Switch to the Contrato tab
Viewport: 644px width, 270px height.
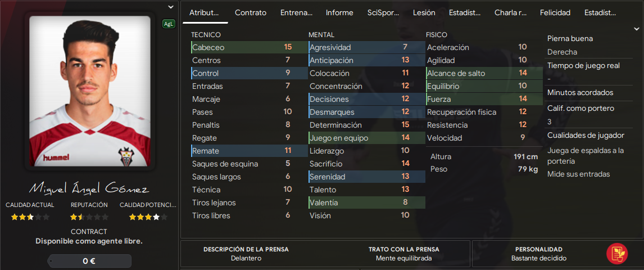251,13
